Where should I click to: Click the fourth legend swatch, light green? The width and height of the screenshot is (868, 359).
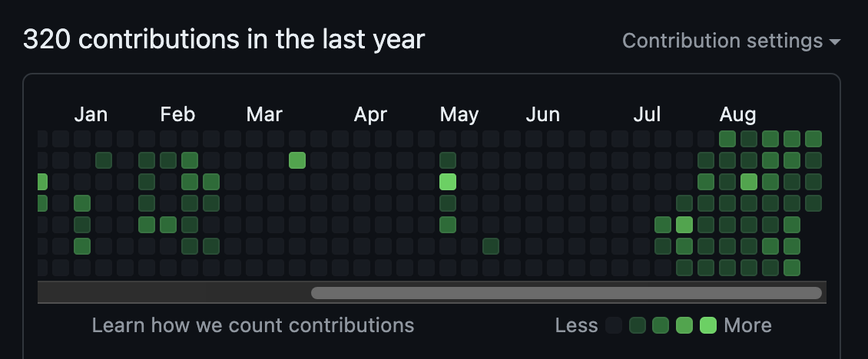(x=684, y=325)
